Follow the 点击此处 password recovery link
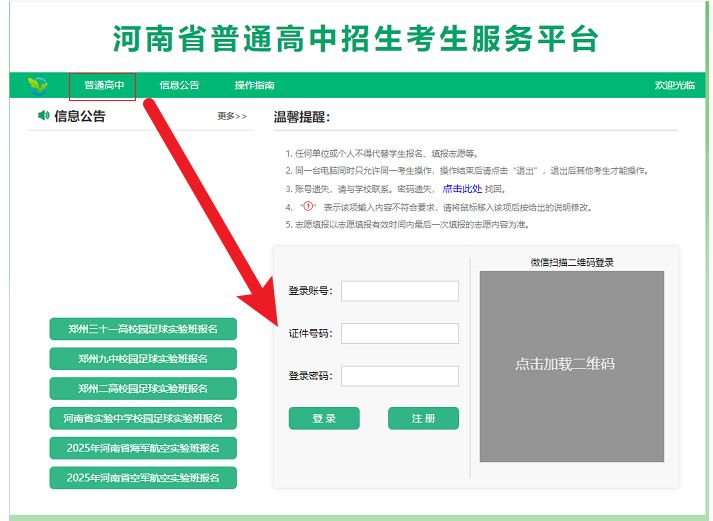The image size is (713, 521). click(462, 189)
